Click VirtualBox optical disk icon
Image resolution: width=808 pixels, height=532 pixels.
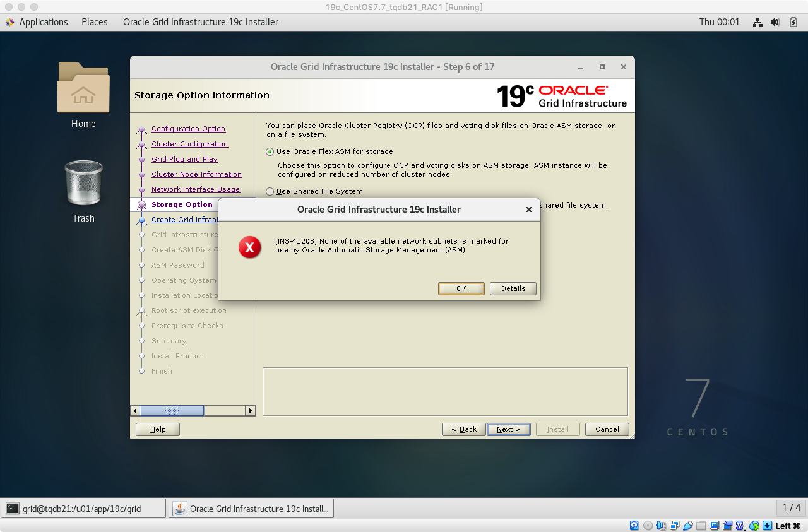click(x=648, y=526)
